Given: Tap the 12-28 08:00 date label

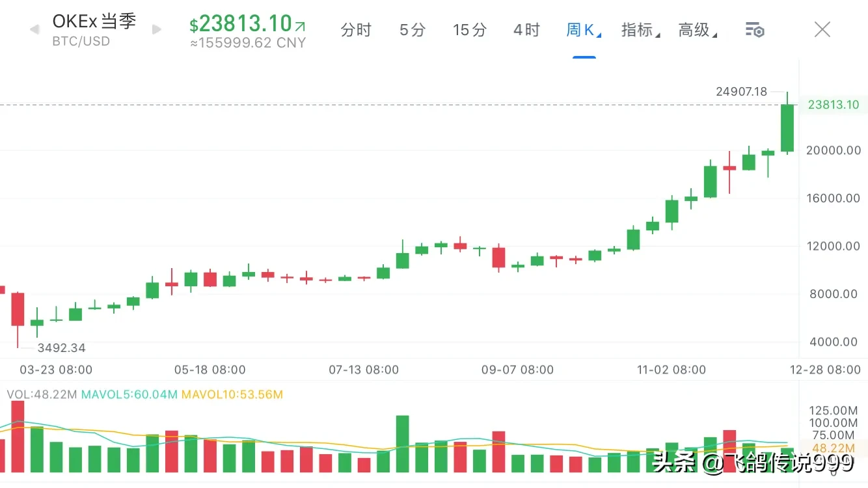Looking at the screenshot, I should coord(826,370).
